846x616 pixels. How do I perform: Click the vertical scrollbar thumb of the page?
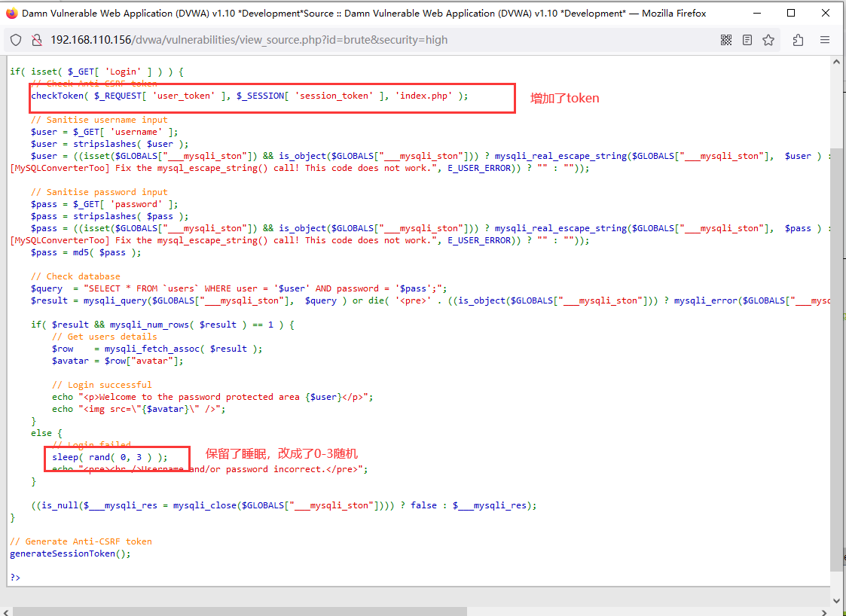pos(835,358)
